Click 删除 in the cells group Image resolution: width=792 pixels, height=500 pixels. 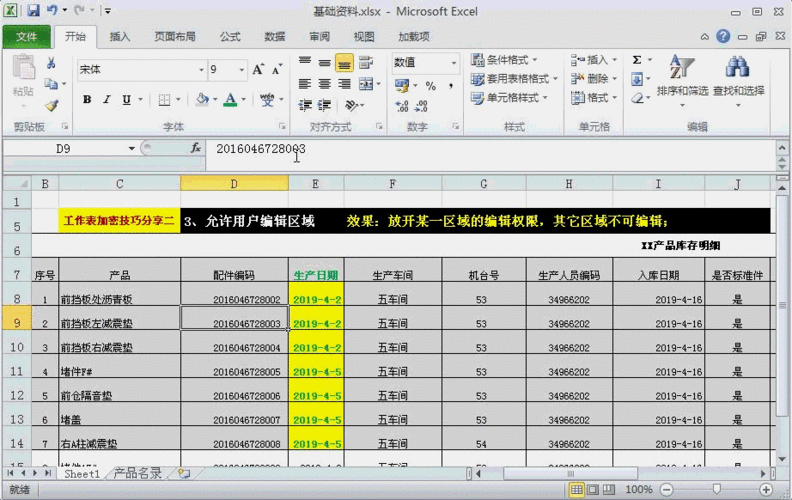(594, 79)
